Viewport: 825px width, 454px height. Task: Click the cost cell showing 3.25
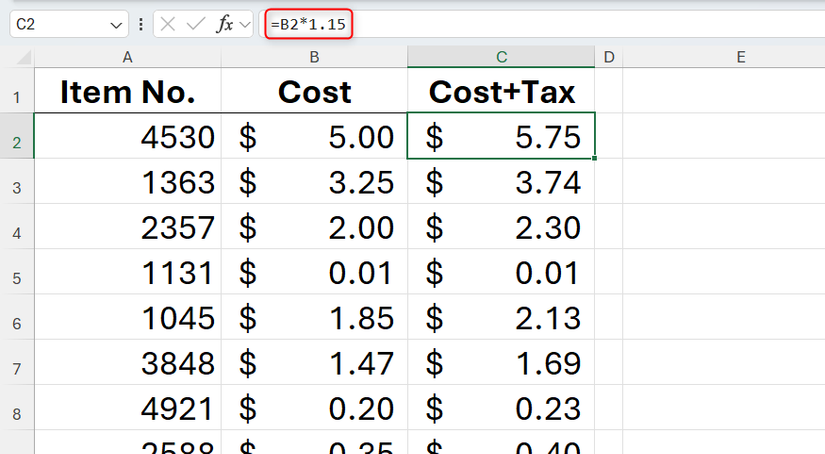click(314, 181)
